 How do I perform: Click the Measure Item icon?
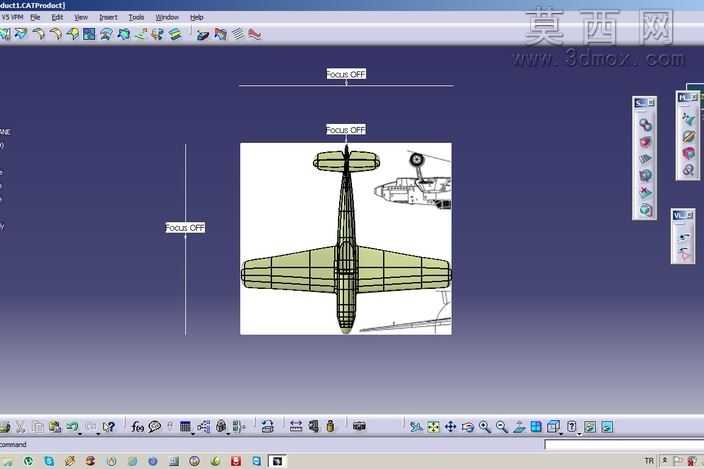pos(313,426)
